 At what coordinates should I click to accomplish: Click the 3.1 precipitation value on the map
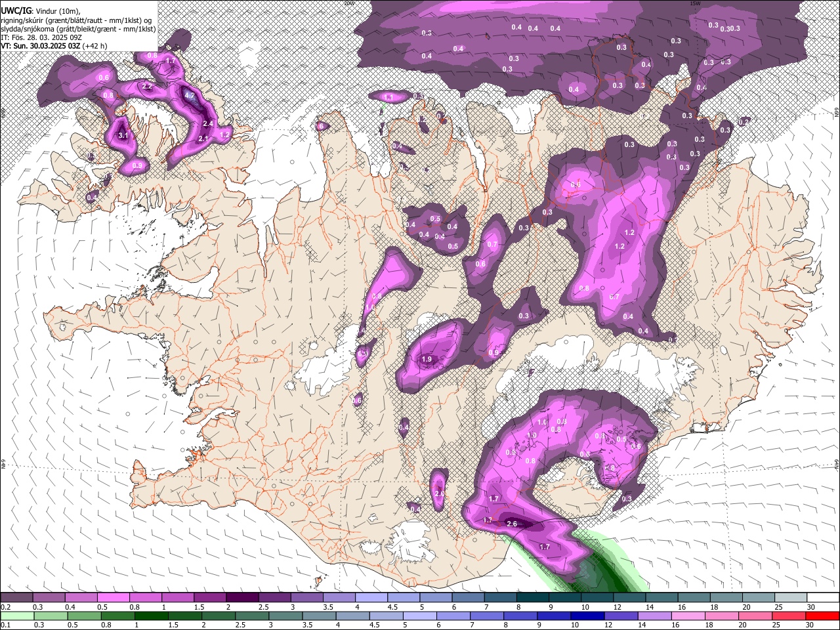tap(123, 136)
